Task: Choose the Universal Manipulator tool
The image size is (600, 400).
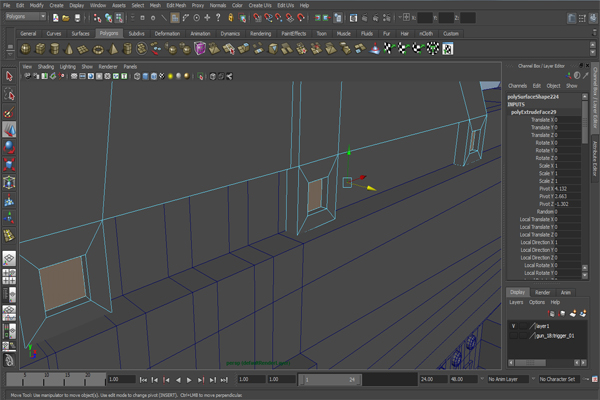Action: [x=9, y=183]
